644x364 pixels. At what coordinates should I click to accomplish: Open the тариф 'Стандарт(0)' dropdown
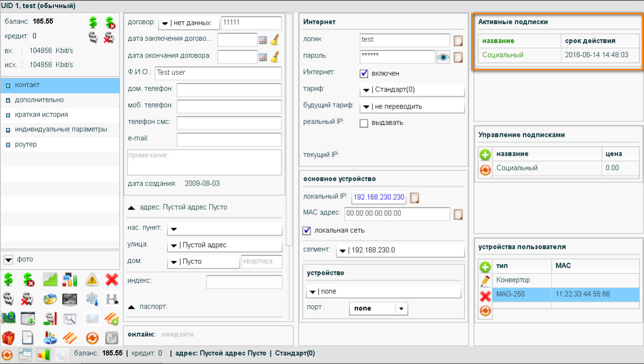point(412,90)
